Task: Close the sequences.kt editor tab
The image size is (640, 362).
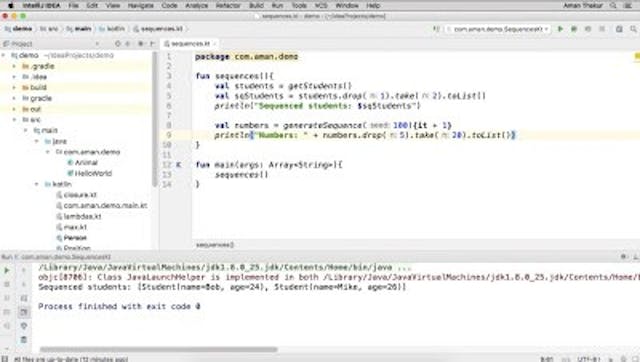Action: point(215,44)
